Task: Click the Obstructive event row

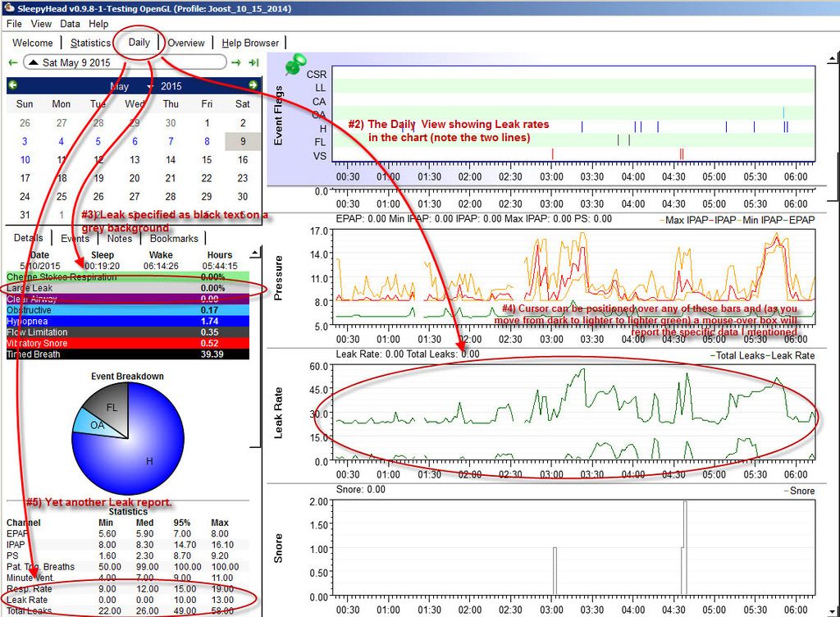Action: click(x=127, y=310)
